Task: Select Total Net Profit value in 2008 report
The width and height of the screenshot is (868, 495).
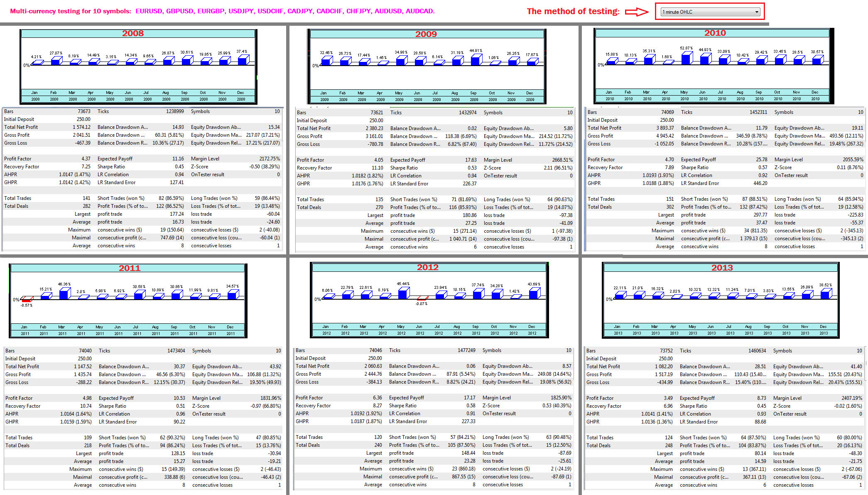Action: [81, 127]
